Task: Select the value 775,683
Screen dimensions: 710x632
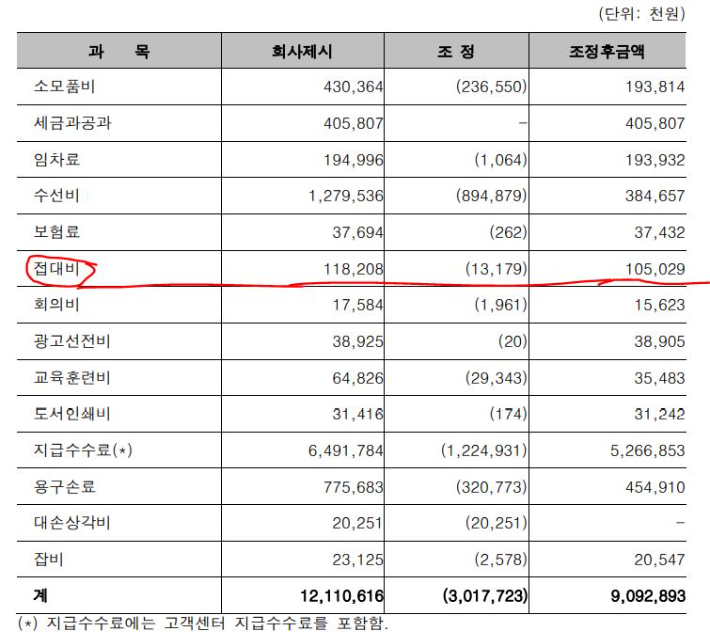Action: [353, 487]
